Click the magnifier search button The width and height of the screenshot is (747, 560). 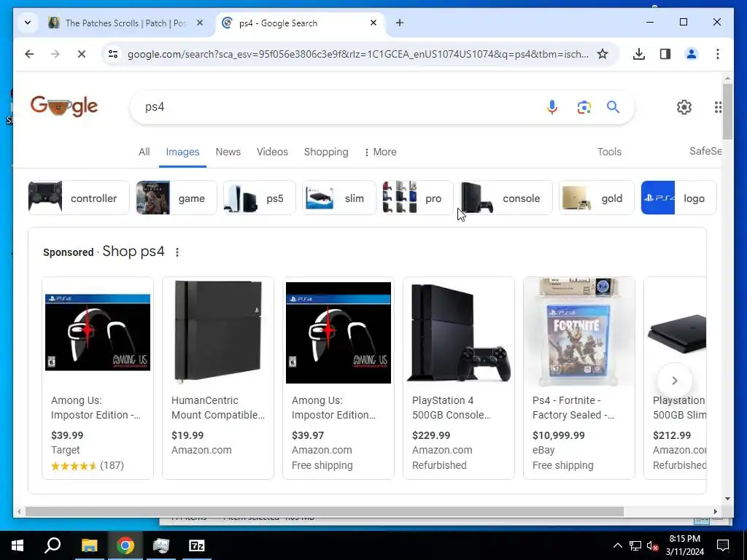pyautogui.click(x=613, y=106)
